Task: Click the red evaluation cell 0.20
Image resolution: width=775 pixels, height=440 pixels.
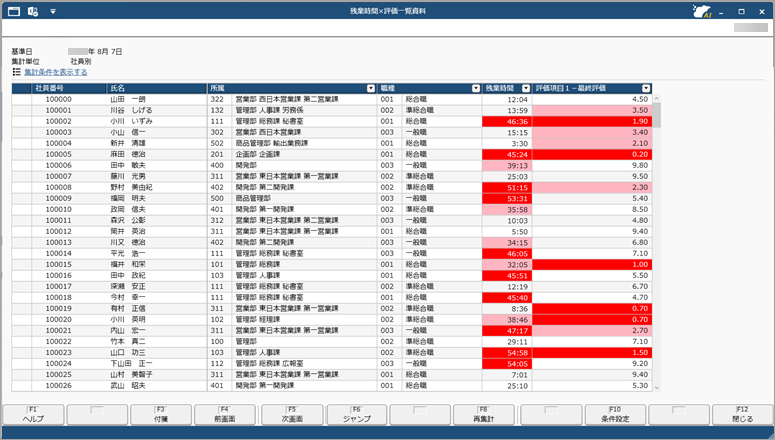Action: tap(592, 154)
